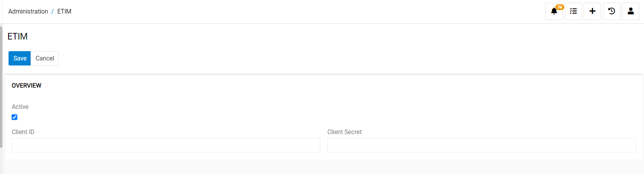Click into the Client Secret field
This screenshot has width=644, height=174.
481,145
